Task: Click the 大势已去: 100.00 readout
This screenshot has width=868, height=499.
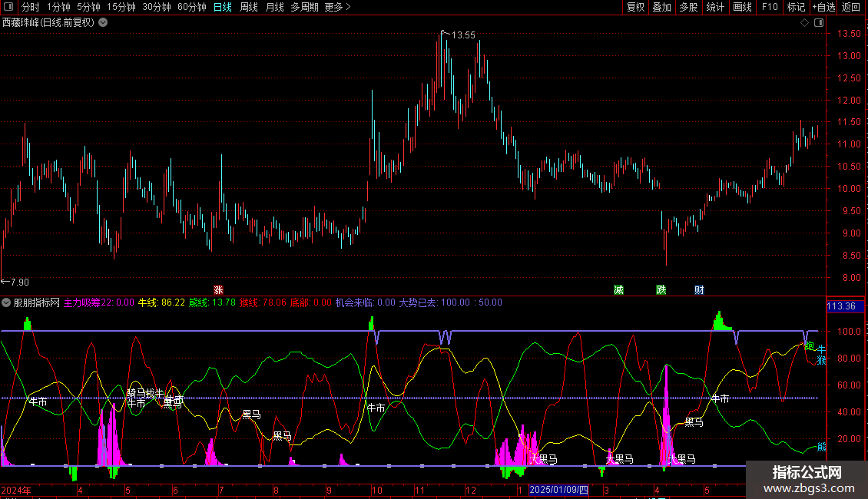Action: (435, 302)
